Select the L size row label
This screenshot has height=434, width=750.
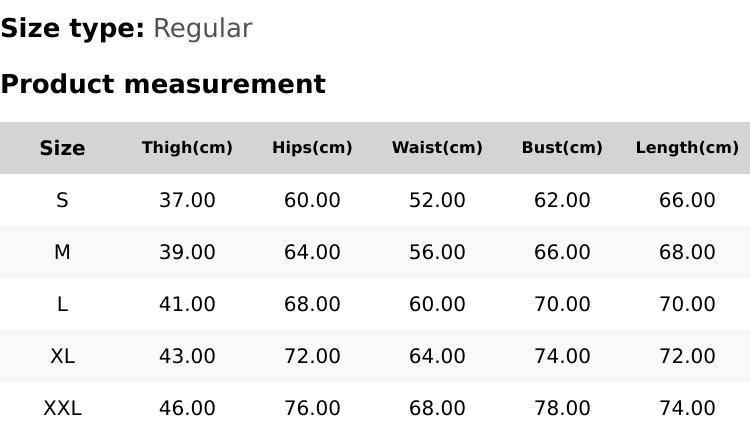(x=62, y=304)
